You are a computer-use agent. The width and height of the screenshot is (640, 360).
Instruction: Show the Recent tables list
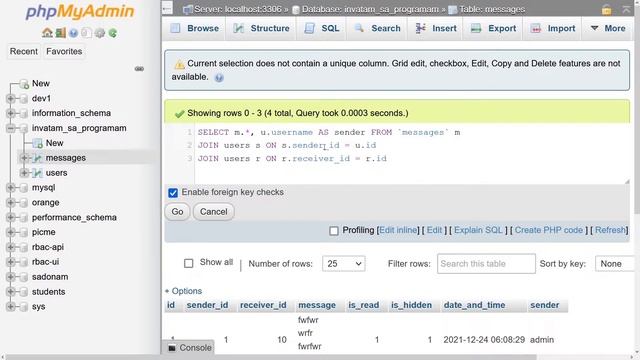(24, 51)
